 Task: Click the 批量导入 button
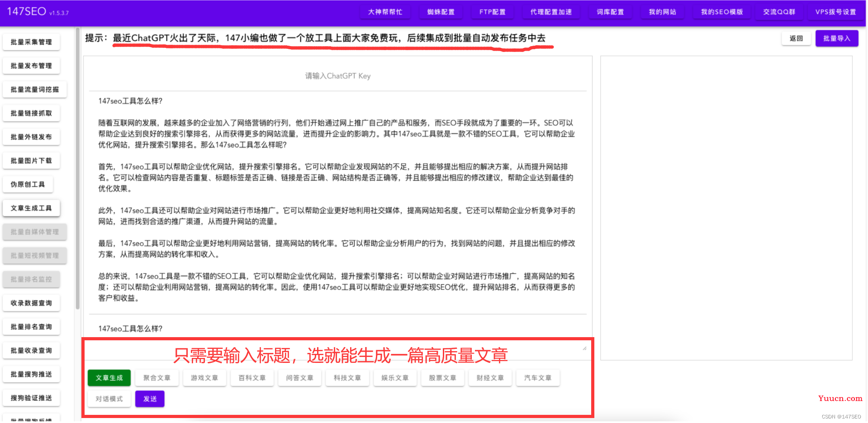click(837, 38)
